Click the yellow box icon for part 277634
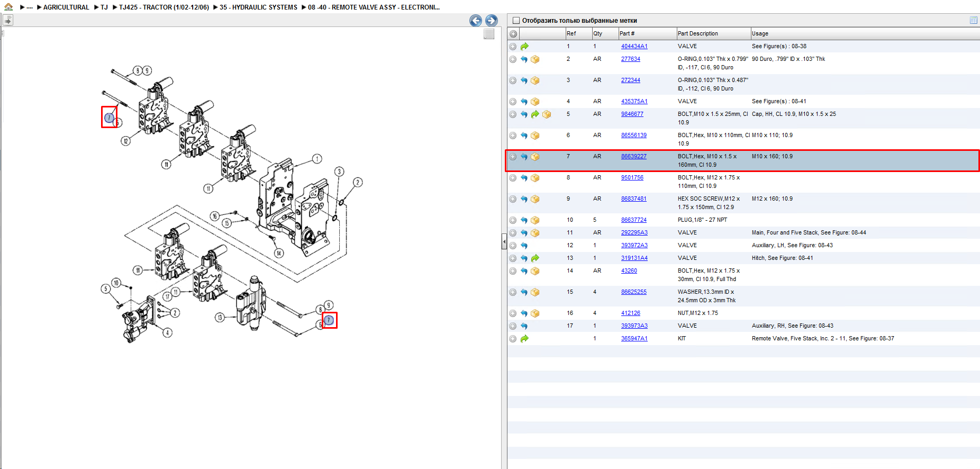The image size is (980, 469). pos(535,59)
